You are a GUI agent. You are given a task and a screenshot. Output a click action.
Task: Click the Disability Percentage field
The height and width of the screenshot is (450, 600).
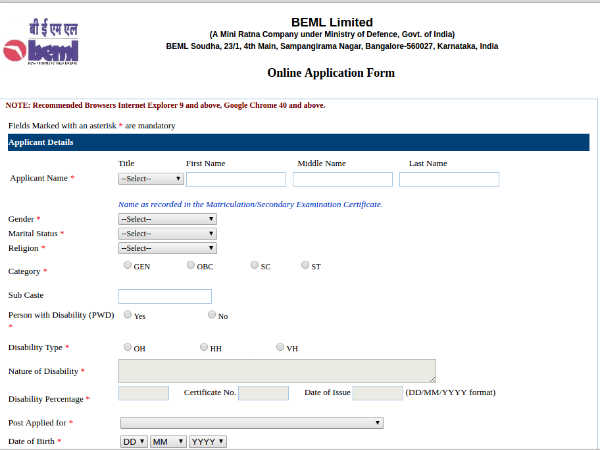143,393
